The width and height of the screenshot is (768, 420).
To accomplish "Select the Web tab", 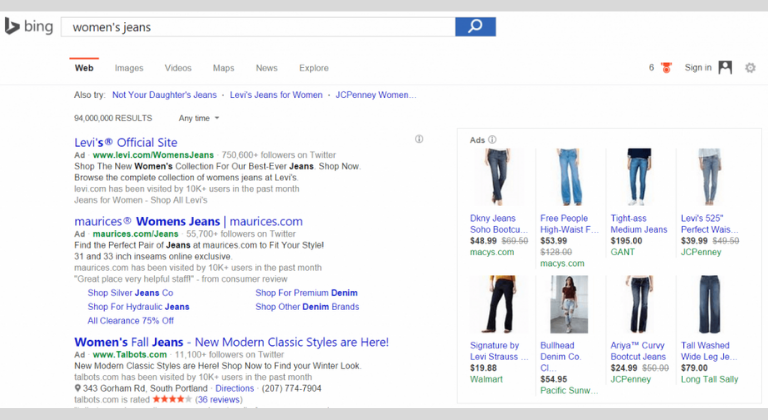I will coord(84,68).
